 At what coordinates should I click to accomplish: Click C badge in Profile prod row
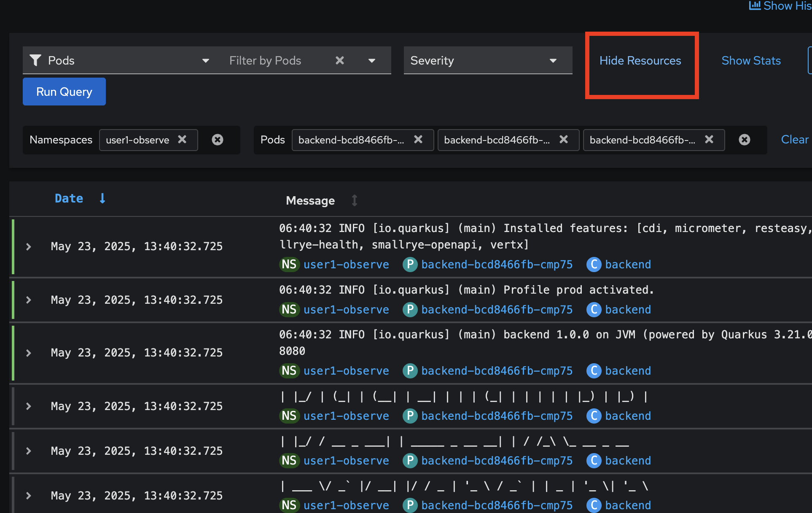tap(594, 310)
